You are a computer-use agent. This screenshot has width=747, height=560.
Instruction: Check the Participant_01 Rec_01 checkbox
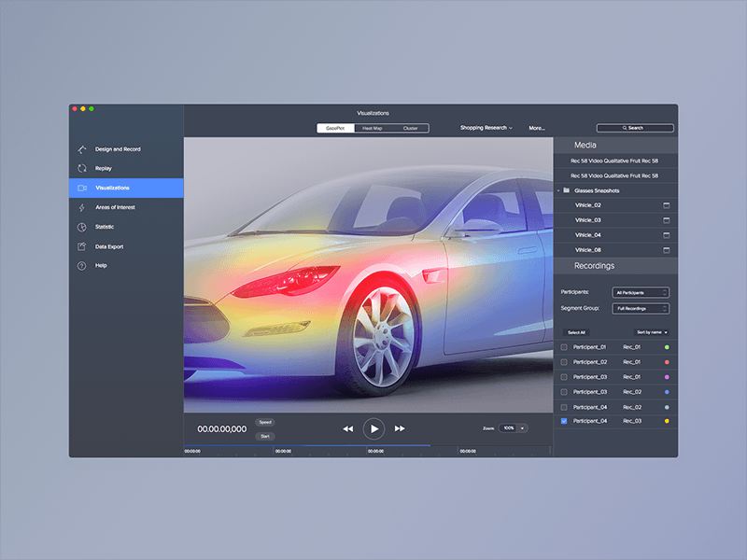coord(563,347)
